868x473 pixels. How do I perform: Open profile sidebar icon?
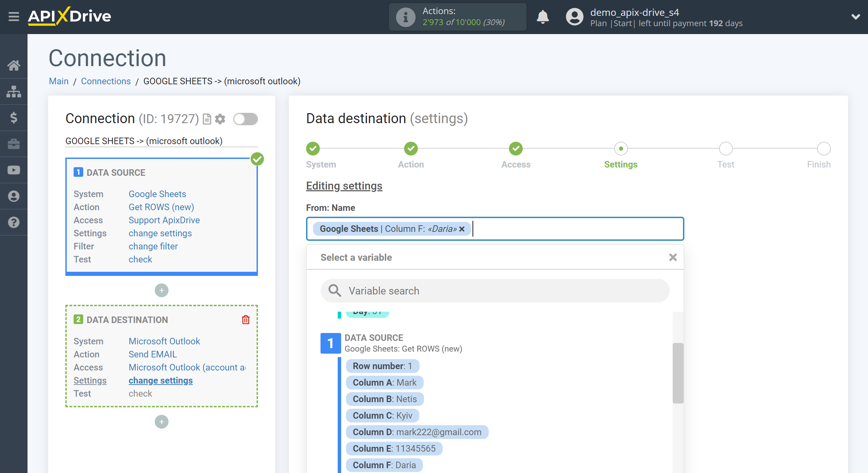click(x=14, y=196)
